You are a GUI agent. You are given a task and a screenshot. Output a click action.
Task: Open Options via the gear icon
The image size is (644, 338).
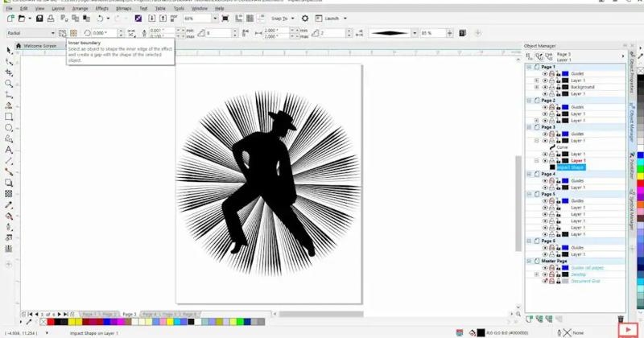(x=305, y=19)
